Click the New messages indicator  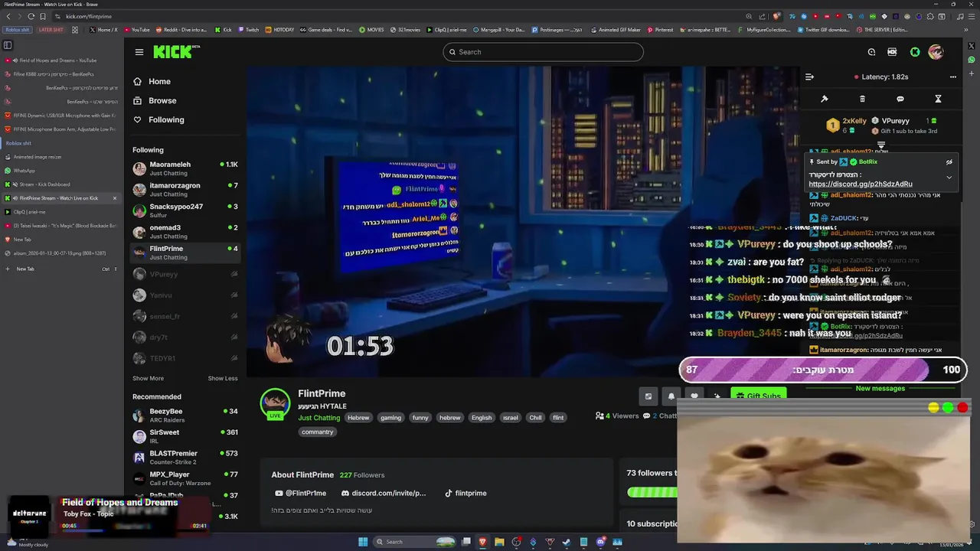tap(880, 389)
